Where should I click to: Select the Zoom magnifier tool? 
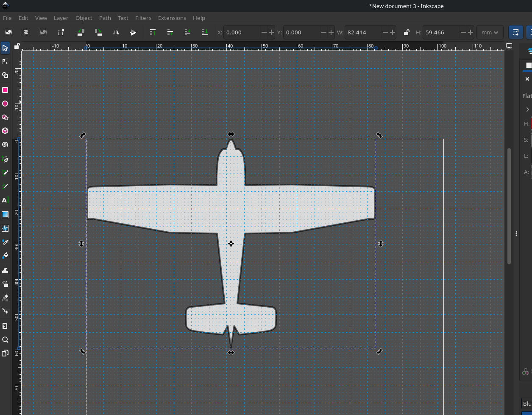tap(5, 339)
